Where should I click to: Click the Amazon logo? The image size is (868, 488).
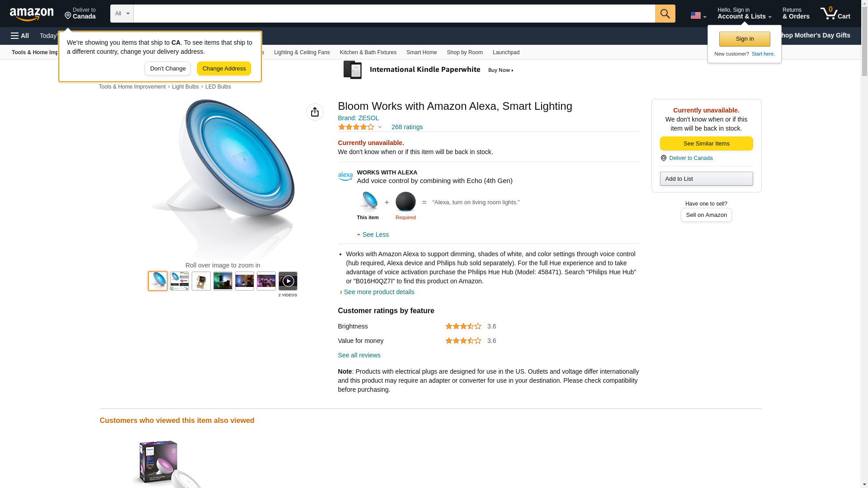click(32, 14)
